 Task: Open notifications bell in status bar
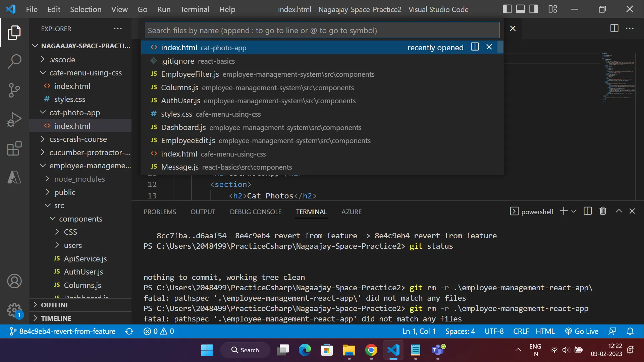(x=630, y=331)
